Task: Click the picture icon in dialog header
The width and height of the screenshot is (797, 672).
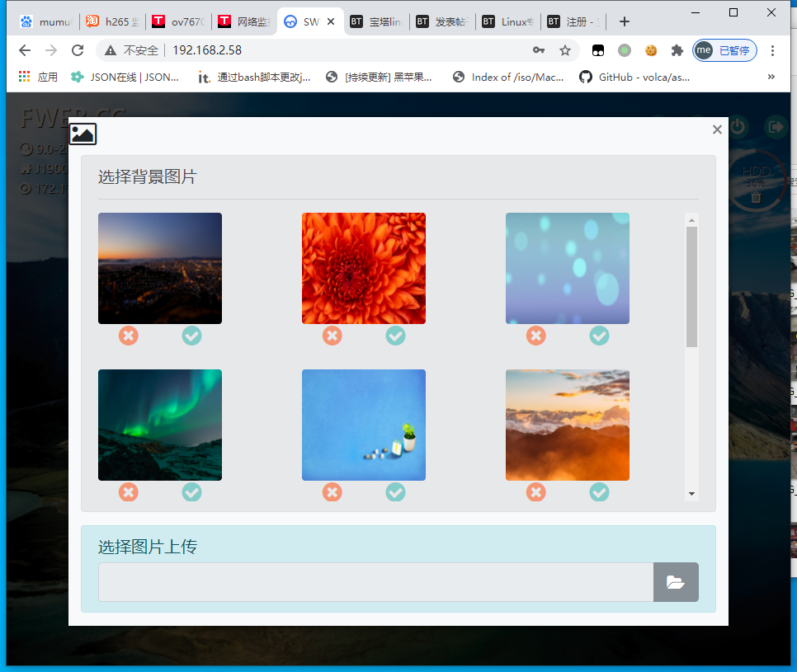Action: click(83, 134)
